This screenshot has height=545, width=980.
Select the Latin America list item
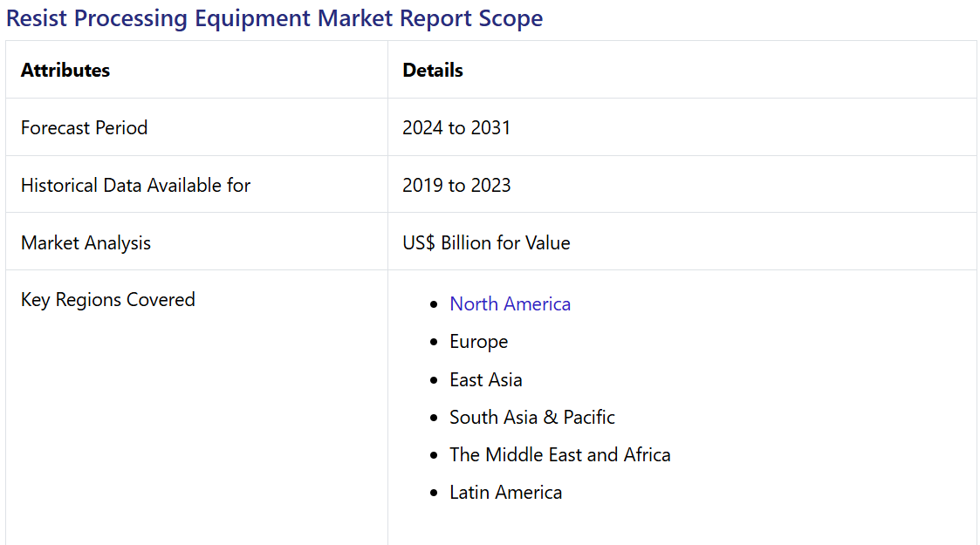pyautogui.click(x=505, y=492)
